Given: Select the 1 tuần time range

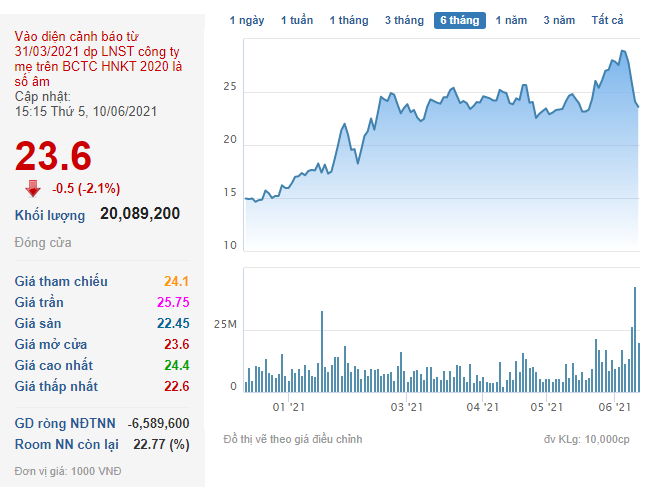Looking at the screenshot, I should pos(297,20).
